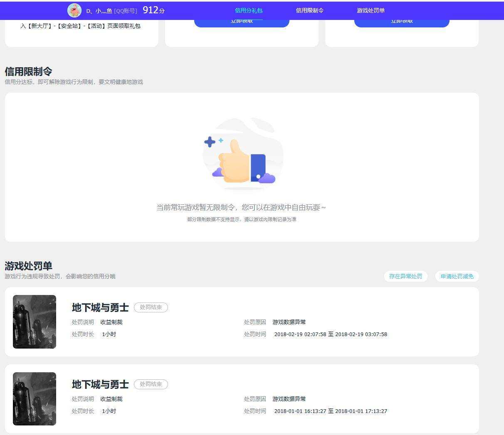Open game thumbnail of 2018-01-01 penalty
The width and height of the screenshot is (504, 435).
pos(35,399)
